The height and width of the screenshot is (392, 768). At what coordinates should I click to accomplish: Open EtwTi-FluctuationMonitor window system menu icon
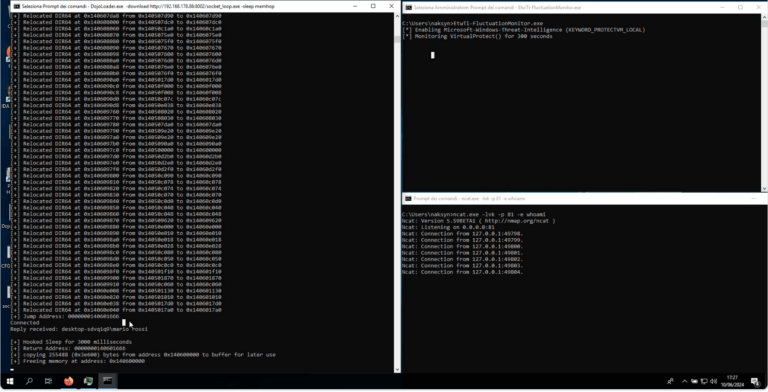(x=408, y=8)
